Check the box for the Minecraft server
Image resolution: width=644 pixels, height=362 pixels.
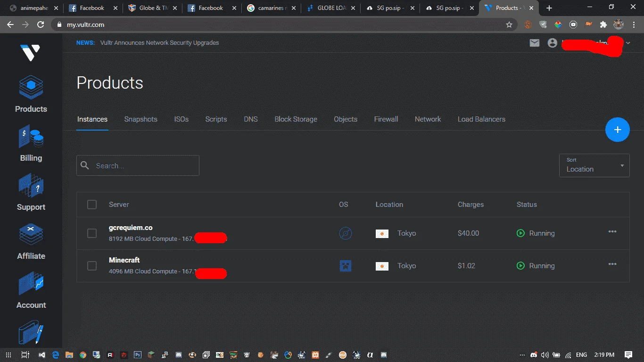[x=92, y=266]
